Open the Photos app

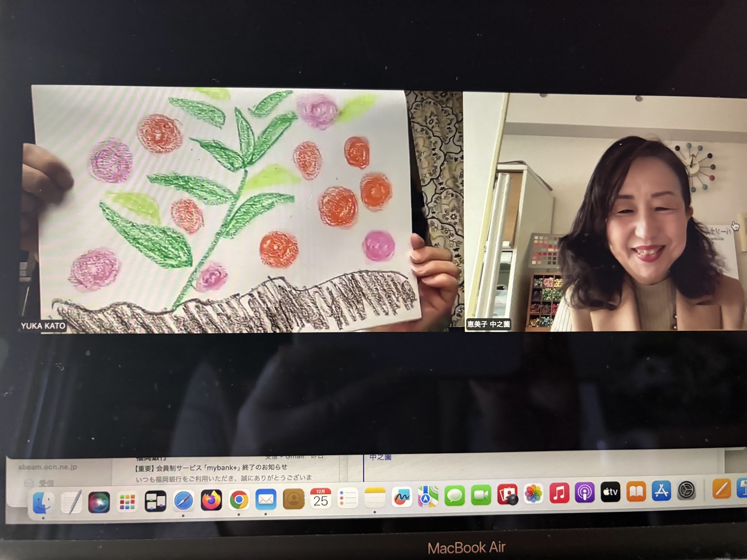tap(533, 494)
